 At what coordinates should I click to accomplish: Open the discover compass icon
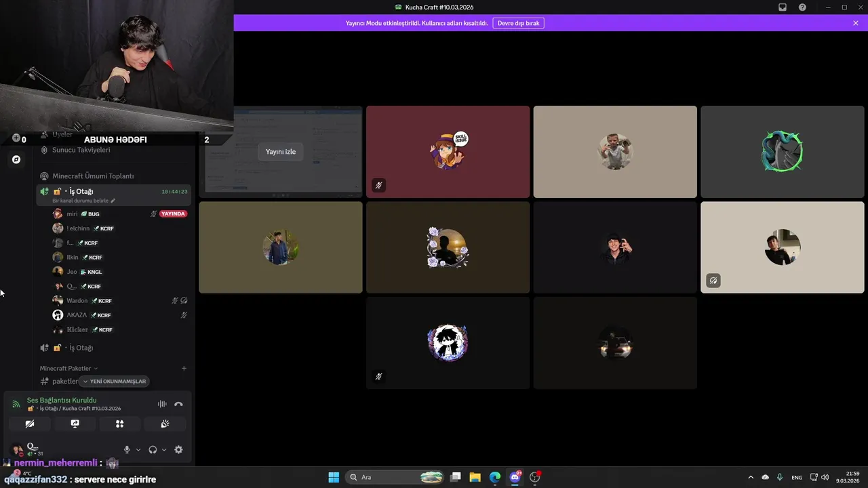[x=16, y=159]
